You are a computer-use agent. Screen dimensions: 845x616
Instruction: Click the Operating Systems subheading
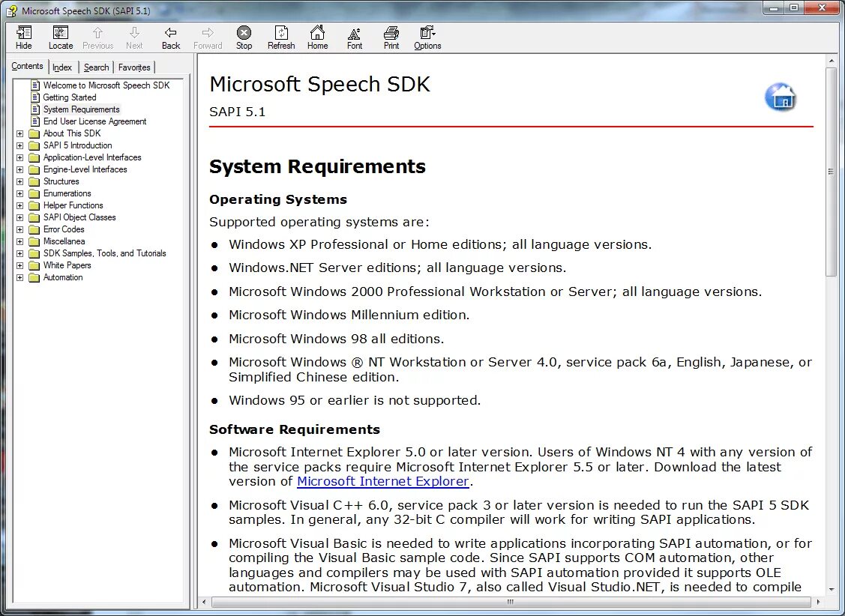click(x=278, y=200)
